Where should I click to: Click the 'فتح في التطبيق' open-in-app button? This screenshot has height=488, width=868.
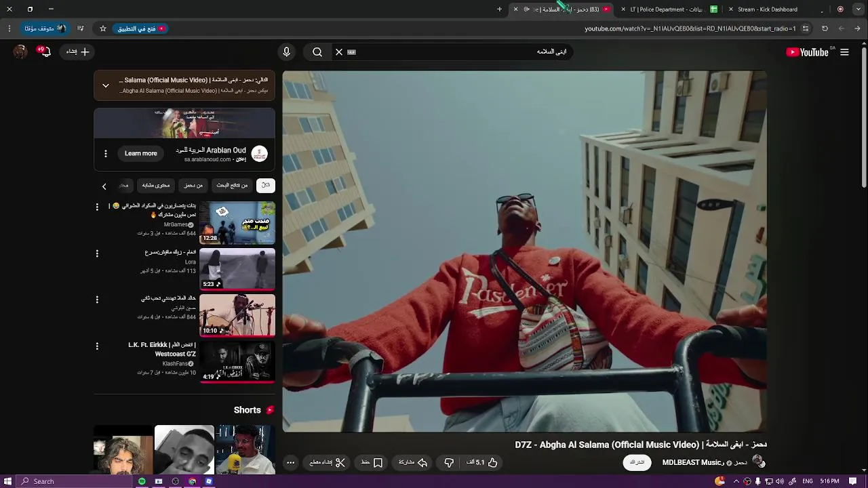142,28
